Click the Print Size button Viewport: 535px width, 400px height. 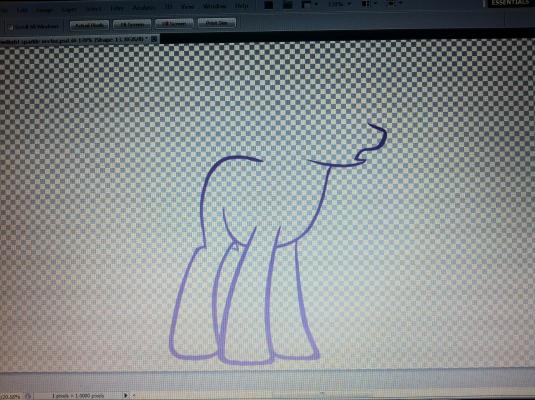[217, 23]
